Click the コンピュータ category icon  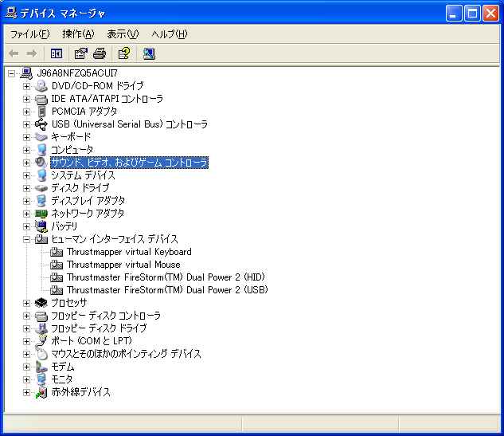(x=41, y=150)
